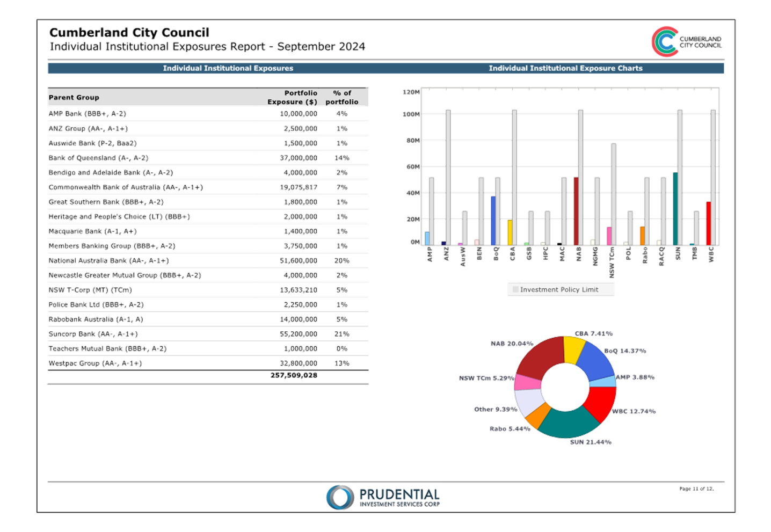
Task: Click the Teachers Mutual Bank row
Action: (x=208, y=348)
